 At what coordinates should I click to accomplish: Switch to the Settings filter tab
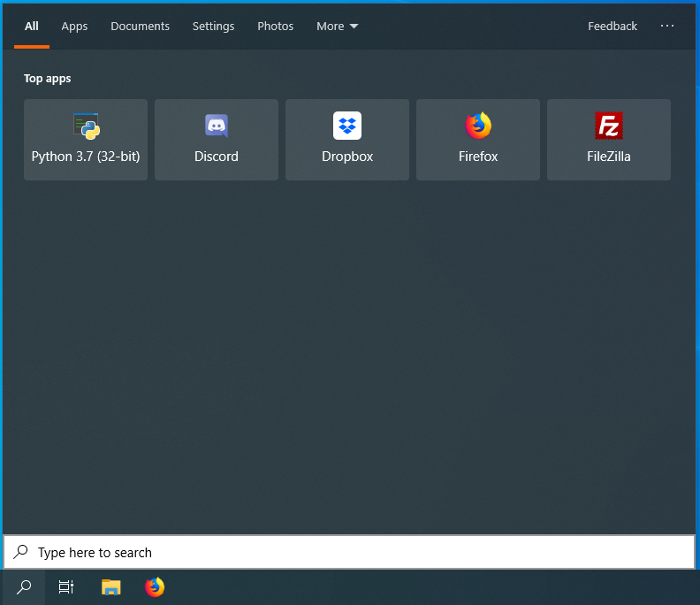pyautogui.click(x=213, y=27)
